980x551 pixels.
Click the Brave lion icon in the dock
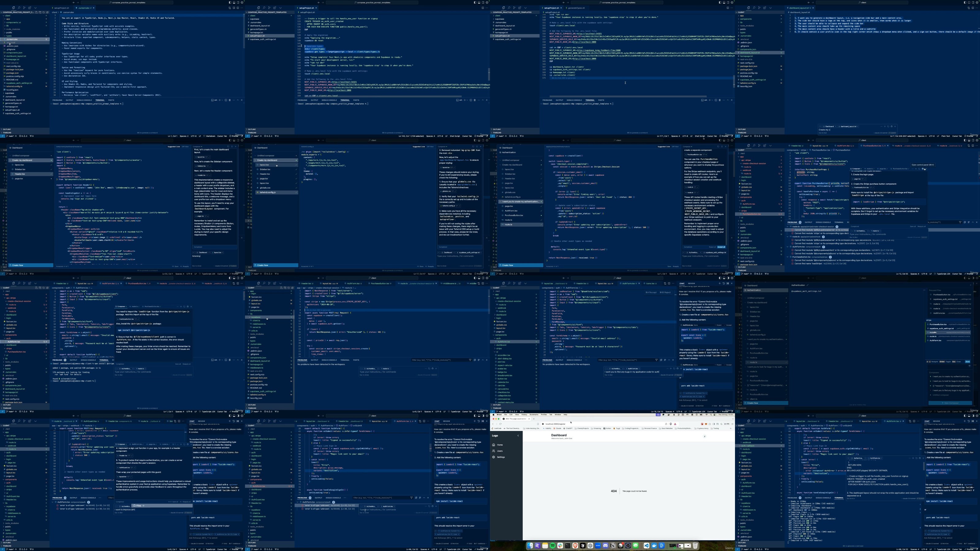tap(575, 546)
